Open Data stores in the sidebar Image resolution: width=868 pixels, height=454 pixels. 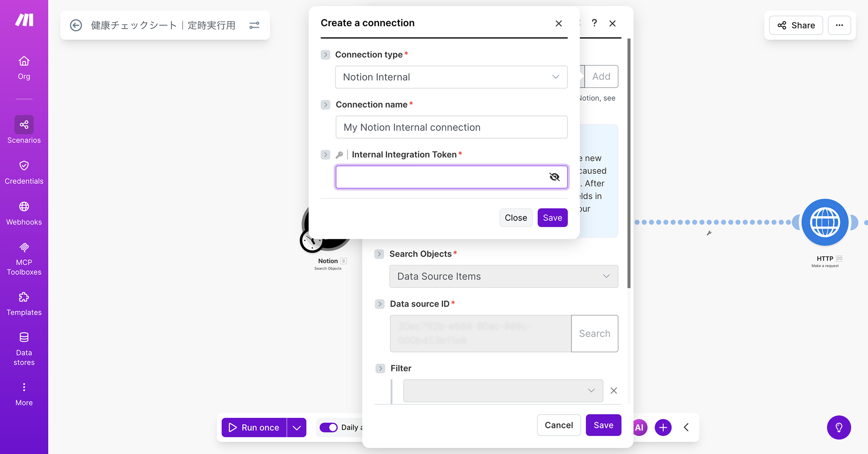point(24,348)
